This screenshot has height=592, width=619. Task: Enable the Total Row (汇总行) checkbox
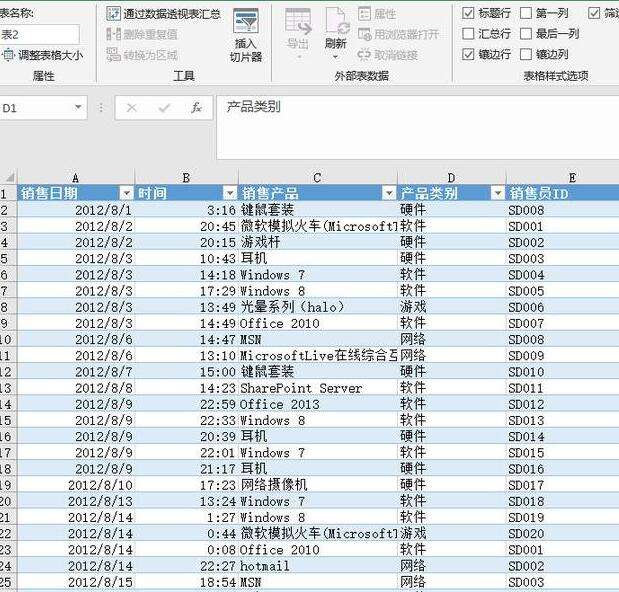tap(468, 34)
